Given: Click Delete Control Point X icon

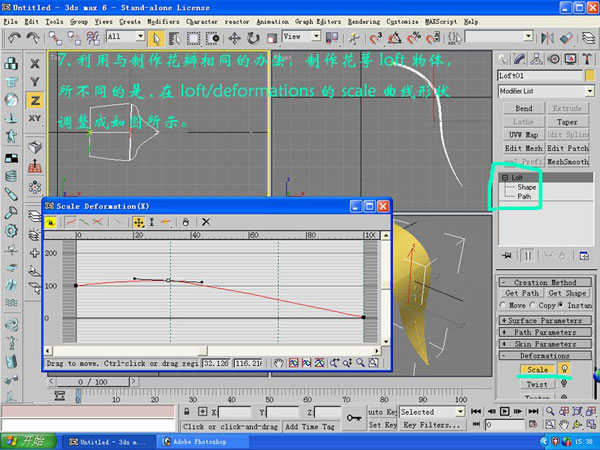Looking at the screenshot, I should coord(206,222).
